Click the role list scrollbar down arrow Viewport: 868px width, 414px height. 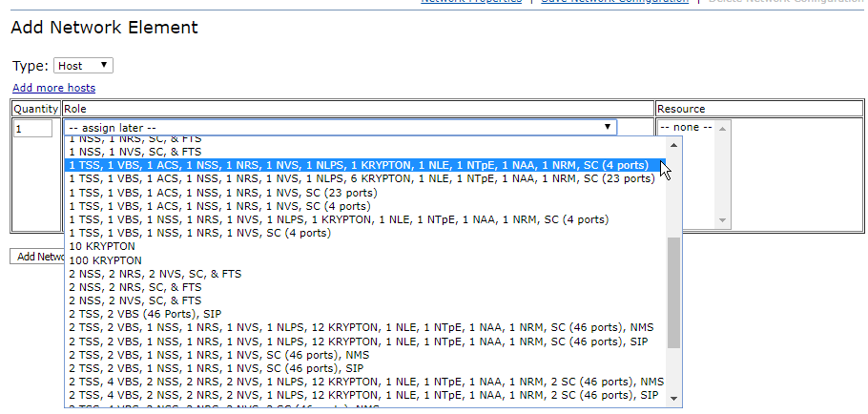coord(673,398)
